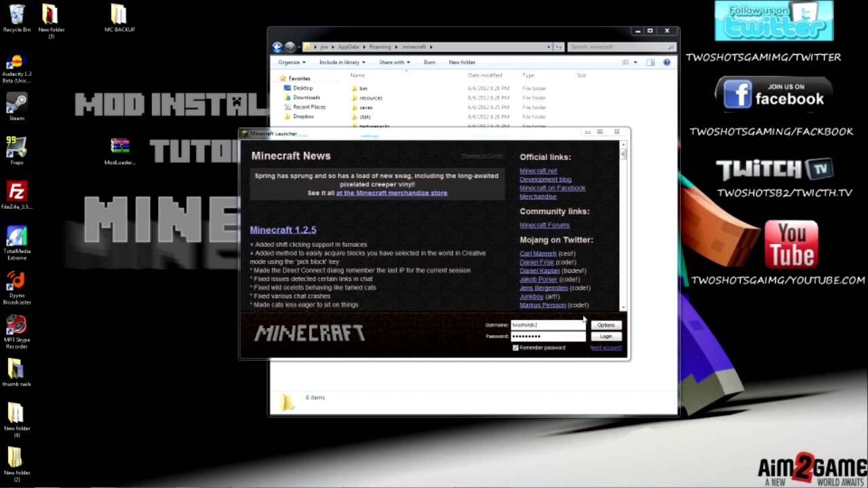Select the ModLoader archive desktop icon

pos(120,152)
